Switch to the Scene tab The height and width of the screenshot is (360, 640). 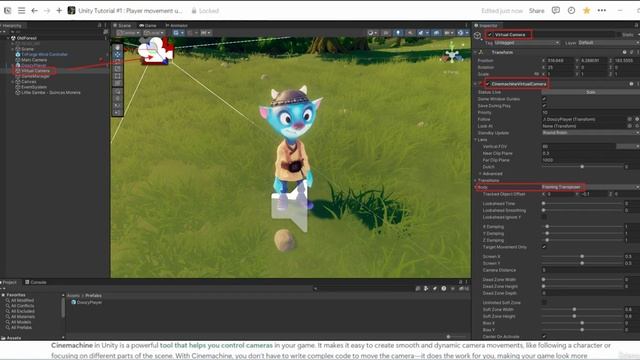tap(122, 25)
